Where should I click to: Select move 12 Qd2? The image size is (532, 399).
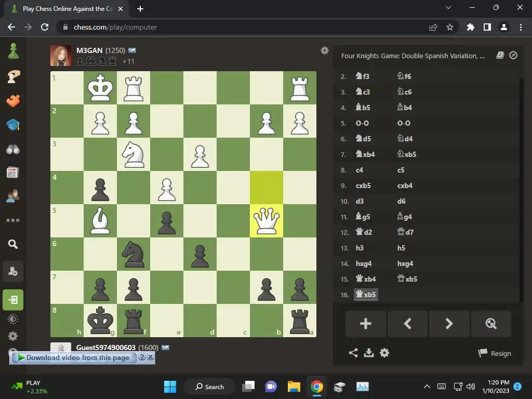(x=364, y=232)
